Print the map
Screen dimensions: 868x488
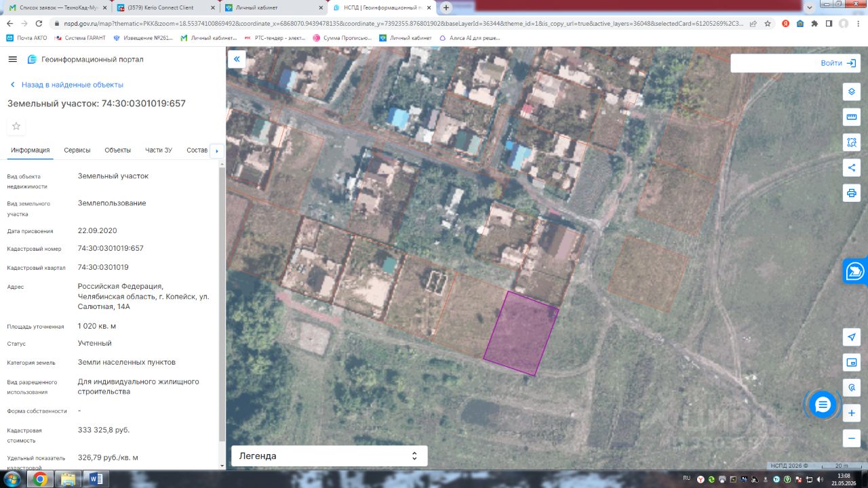tap(852, 193)
